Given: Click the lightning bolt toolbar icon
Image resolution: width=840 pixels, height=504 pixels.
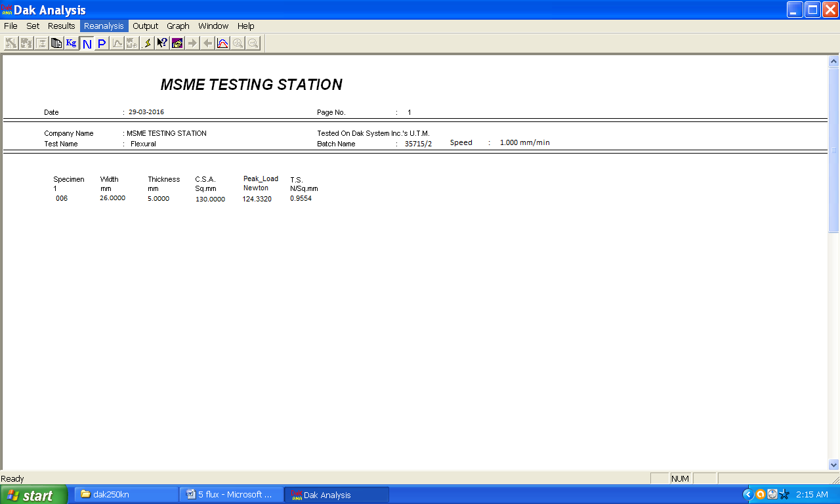Looking at the screenshot, I should pos(147,43).
